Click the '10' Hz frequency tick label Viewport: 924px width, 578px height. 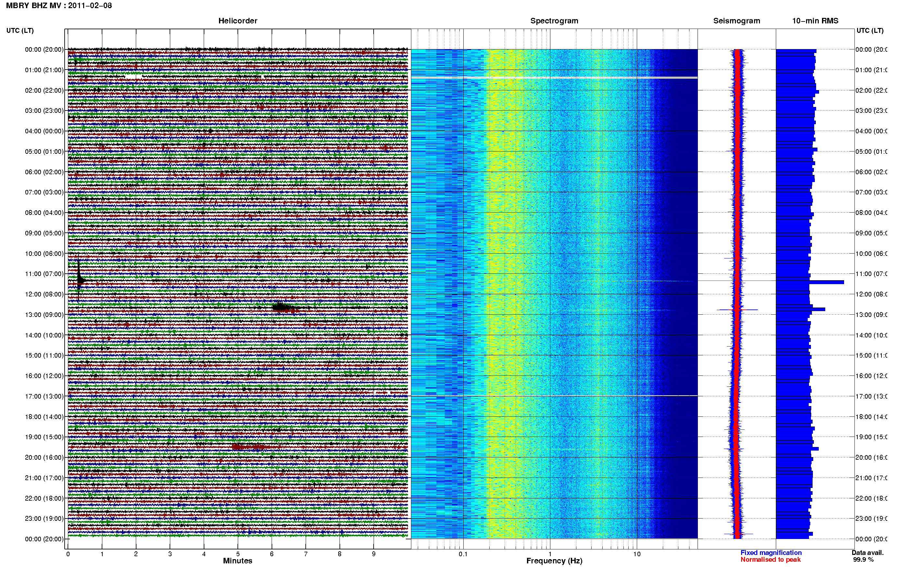[637, 554]
